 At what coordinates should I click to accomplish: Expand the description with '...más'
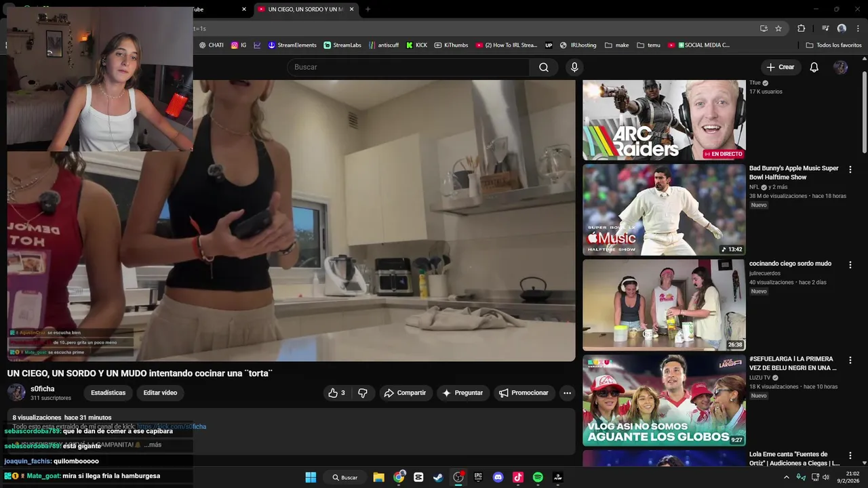pos(153,445)
